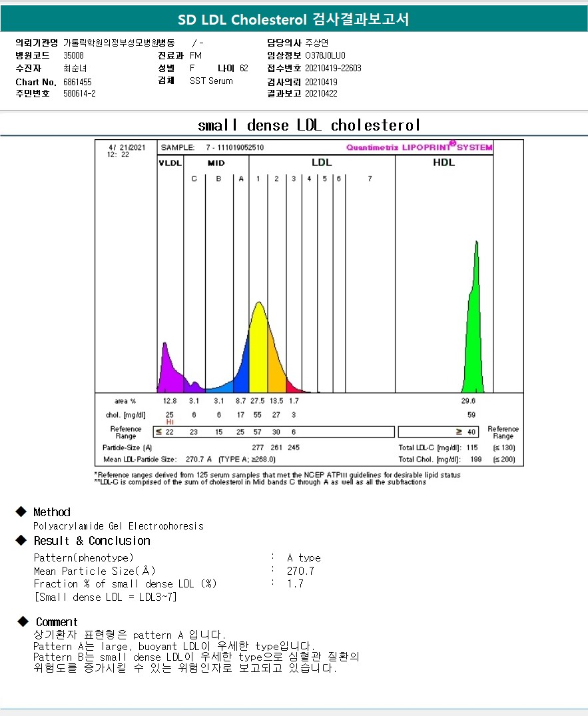Click HDL reference range '≥ 40'

tap(465, 432)
